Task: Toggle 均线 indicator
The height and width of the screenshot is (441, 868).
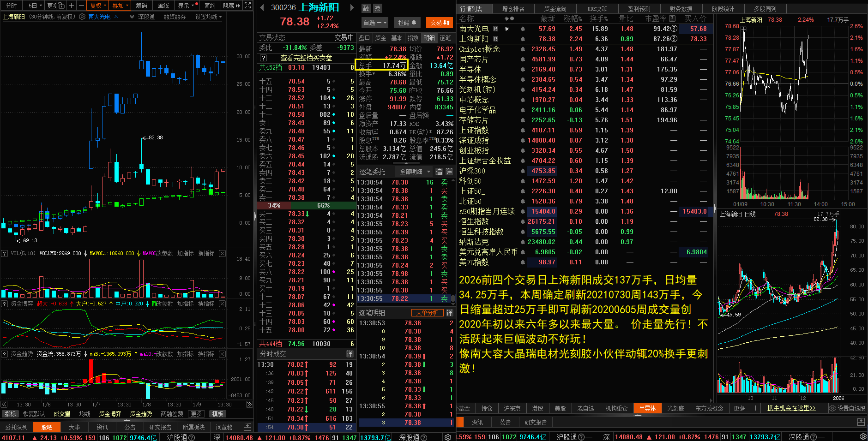Action: (84, 414)
